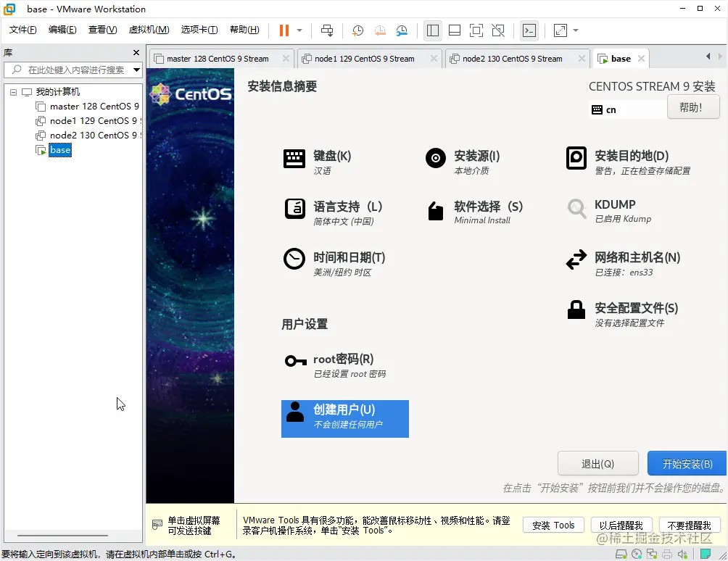Viewport: 728px width, 561px height.
Task: Open 语言支持(L) language support
Action: point(334,213)
